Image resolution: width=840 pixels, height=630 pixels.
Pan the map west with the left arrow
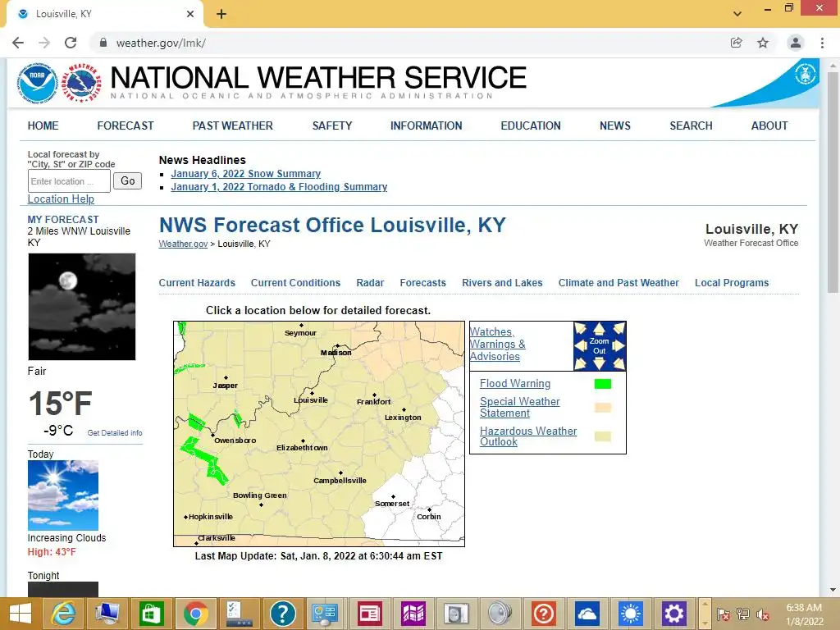pos(580,346)
